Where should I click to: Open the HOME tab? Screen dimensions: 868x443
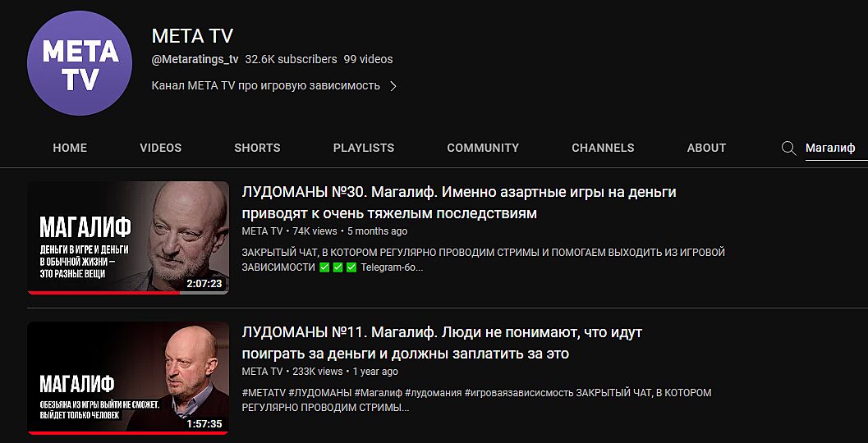point(70,148)
